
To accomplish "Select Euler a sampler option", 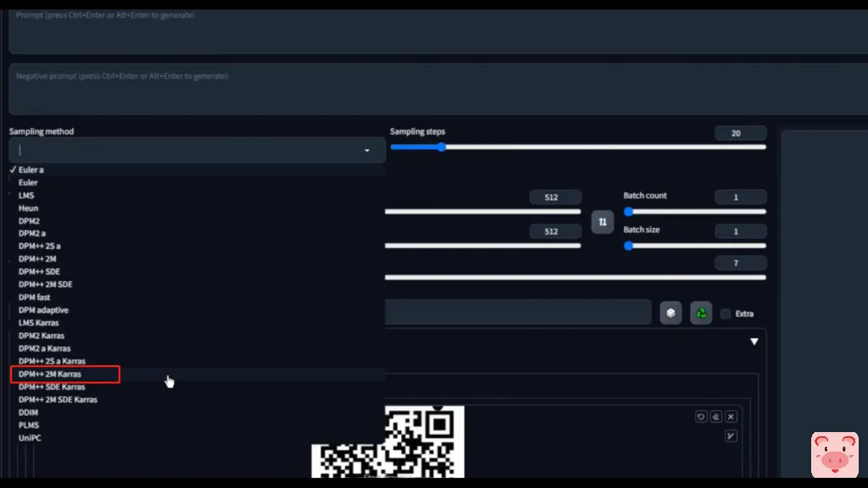I will click(197, 169).
